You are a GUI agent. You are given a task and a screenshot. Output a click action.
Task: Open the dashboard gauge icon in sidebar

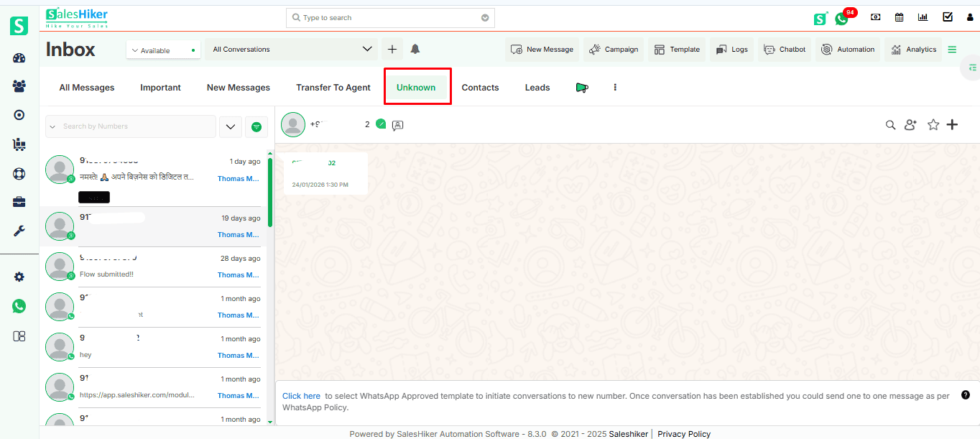[x=19, y=59]
